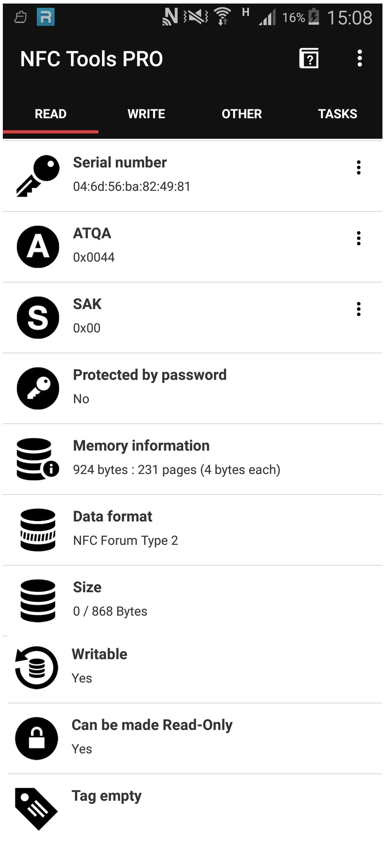Open the ATQA row options menu
386x868 pixels.
click(x=359, y=238)
